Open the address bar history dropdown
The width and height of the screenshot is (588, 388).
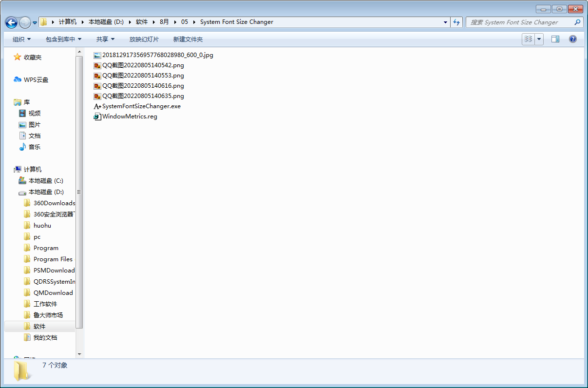point(445,22)
